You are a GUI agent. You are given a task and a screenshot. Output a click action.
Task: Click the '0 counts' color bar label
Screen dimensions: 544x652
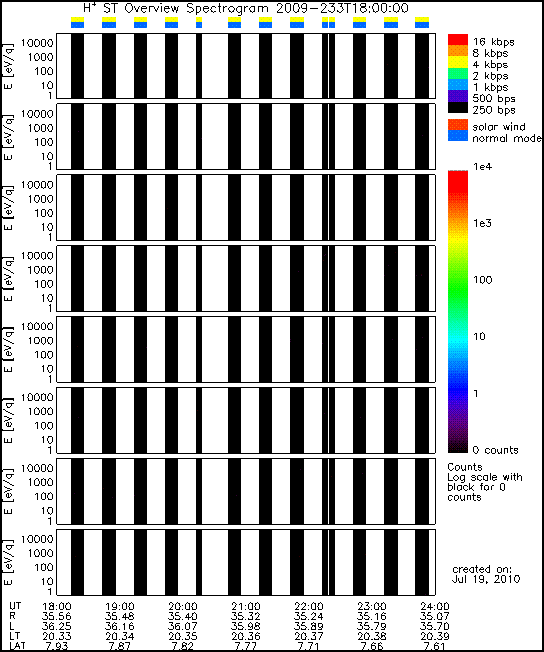pyautogui.click(x=496, y=450)
